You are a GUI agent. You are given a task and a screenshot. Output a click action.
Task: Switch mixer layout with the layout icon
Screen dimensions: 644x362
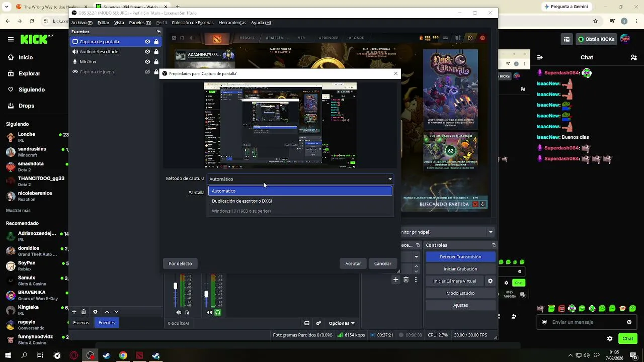tap(307, 323)
